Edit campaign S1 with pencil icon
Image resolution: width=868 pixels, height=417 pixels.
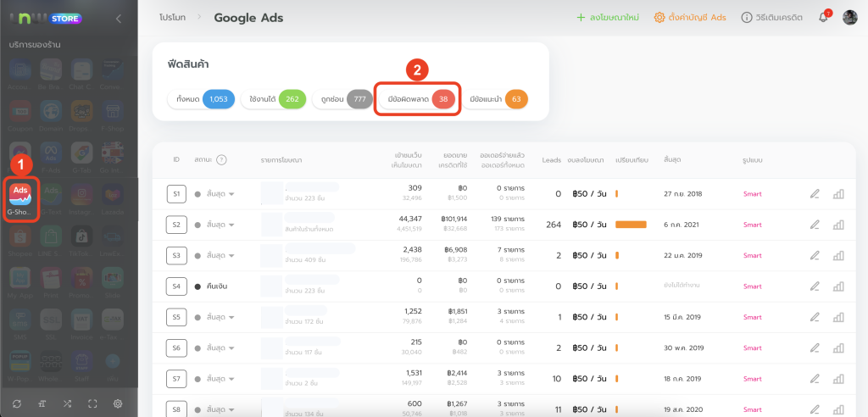[x=815, y=194]
